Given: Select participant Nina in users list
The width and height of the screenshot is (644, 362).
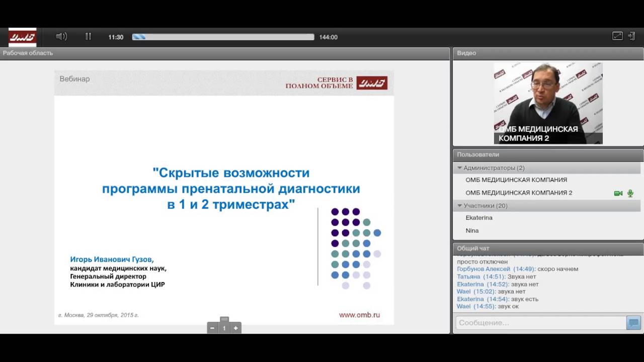Looking at the screenshot, I should [472, 230].
